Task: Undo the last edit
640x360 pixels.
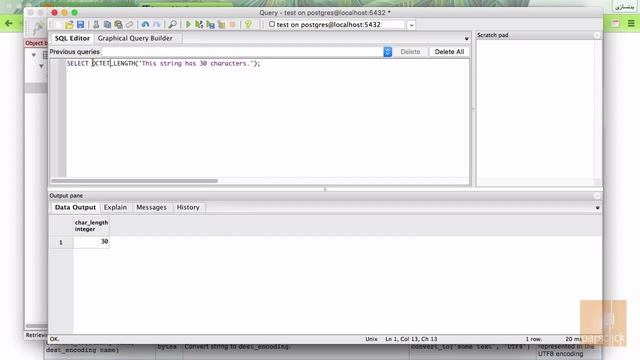Action: pos(145,24)
